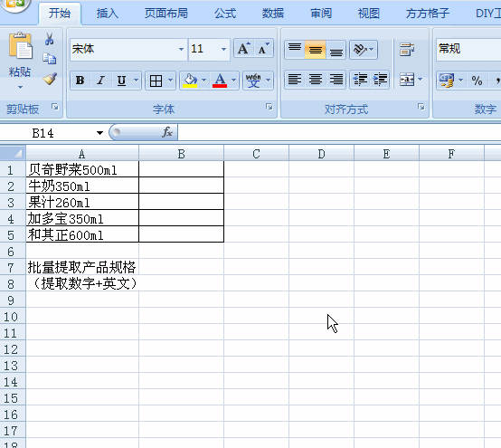Click the phonetic guide wén icon

coord(253,81)
